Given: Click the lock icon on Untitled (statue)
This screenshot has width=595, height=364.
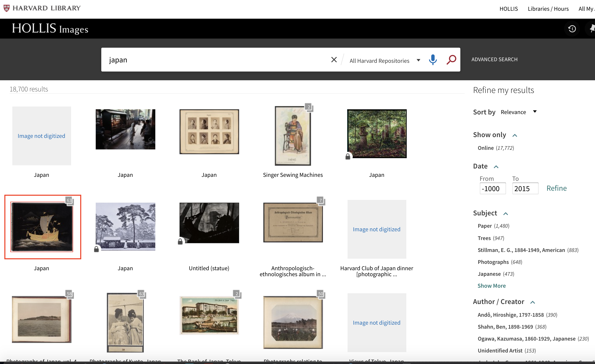Looking at the screenshot, I should tap(181, 242).
